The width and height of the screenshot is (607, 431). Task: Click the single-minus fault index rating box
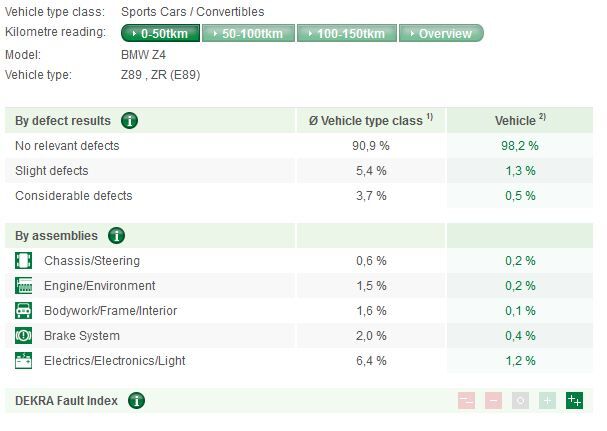pos(493,401)
